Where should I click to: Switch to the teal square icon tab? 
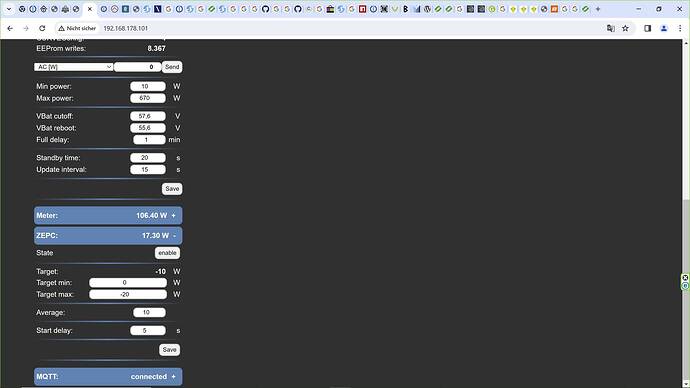click(125, 9)
